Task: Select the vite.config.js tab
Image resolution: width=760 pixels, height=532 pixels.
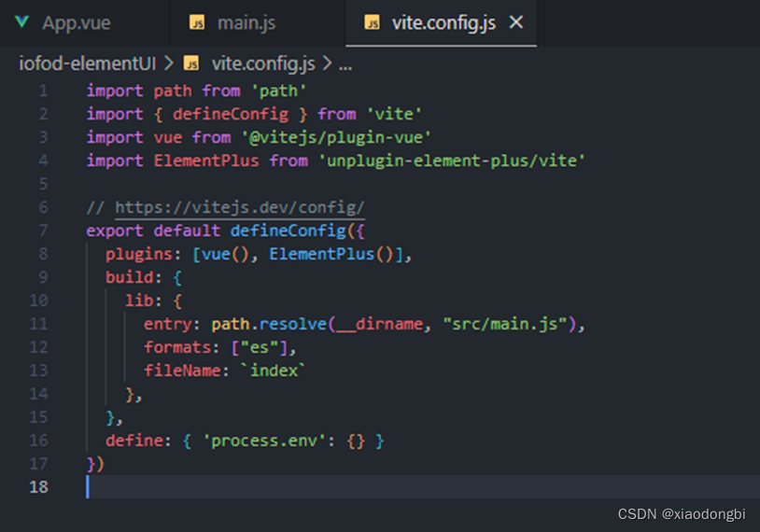Action: point(441,22)
